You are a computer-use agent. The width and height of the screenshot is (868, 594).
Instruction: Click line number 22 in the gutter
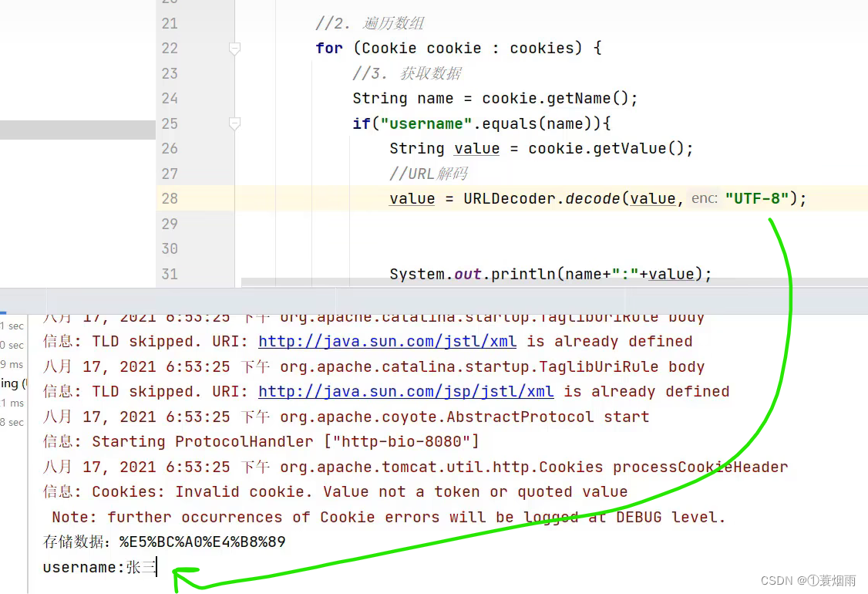[170, 48]
